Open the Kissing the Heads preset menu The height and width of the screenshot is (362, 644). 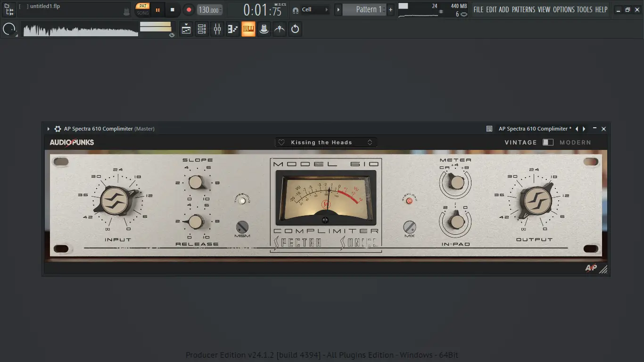326,142
